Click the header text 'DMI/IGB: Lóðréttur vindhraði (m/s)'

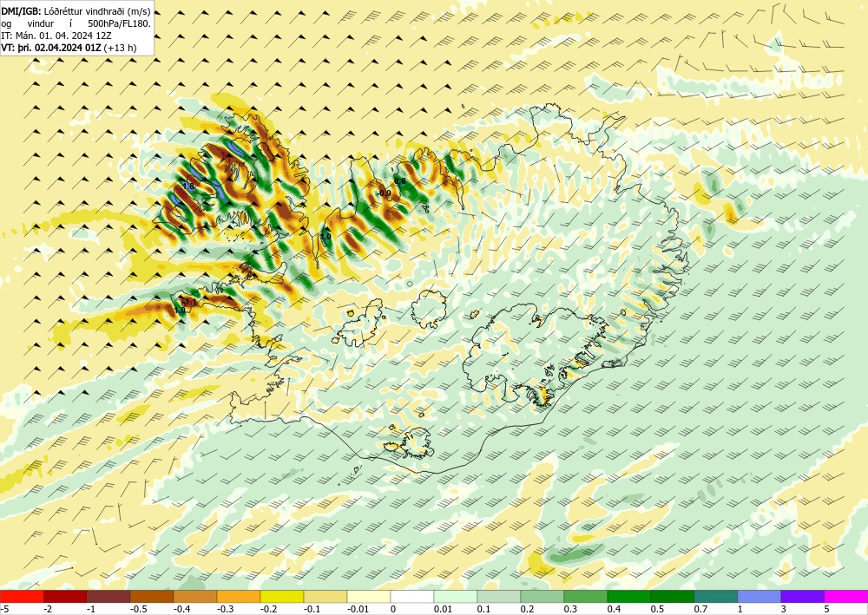(x=76, y=11)
